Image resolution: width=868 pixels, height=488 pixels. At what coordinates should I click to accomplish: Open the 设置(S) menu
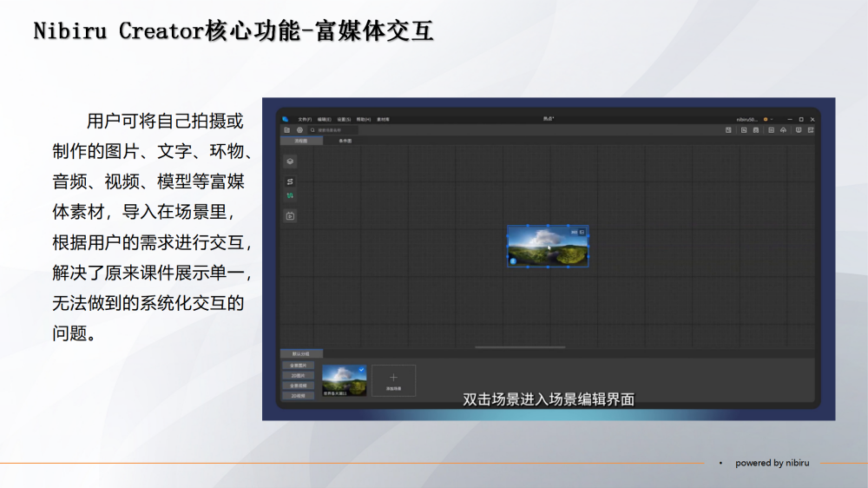coord(344,119)
